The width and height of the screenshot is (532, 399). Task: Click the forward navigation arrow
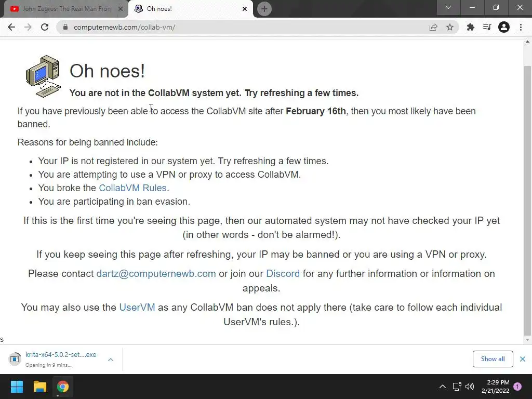tap(28, 27)
